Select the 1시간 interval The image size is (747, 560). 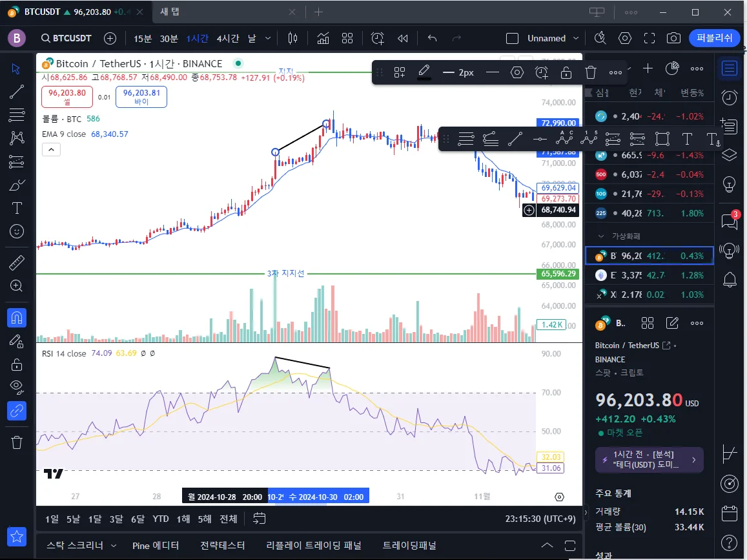point(197,39)
